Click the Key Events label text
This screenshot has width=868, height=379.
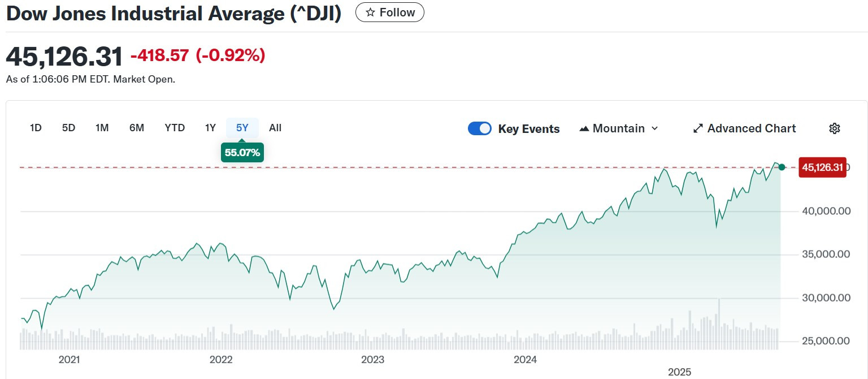click(x=529, y=129)
